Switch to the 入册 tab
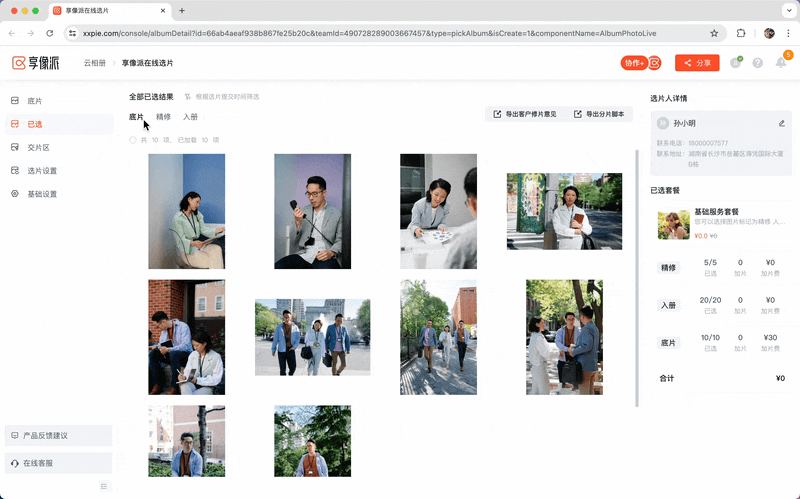The height and width of the screenshot is (499, 800). [x=190, y=117]
